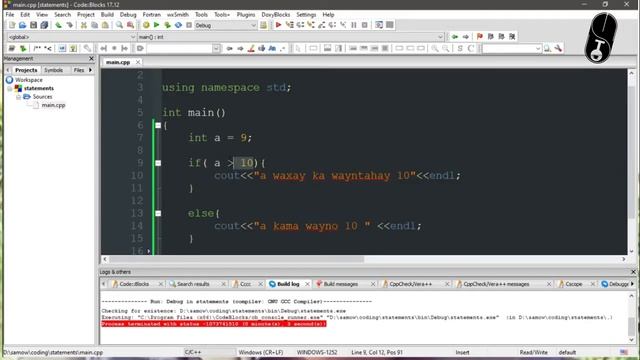Click the Cut scissors icon
The width and height of the screenshot is (640, 360).
[x=84, y=25]
